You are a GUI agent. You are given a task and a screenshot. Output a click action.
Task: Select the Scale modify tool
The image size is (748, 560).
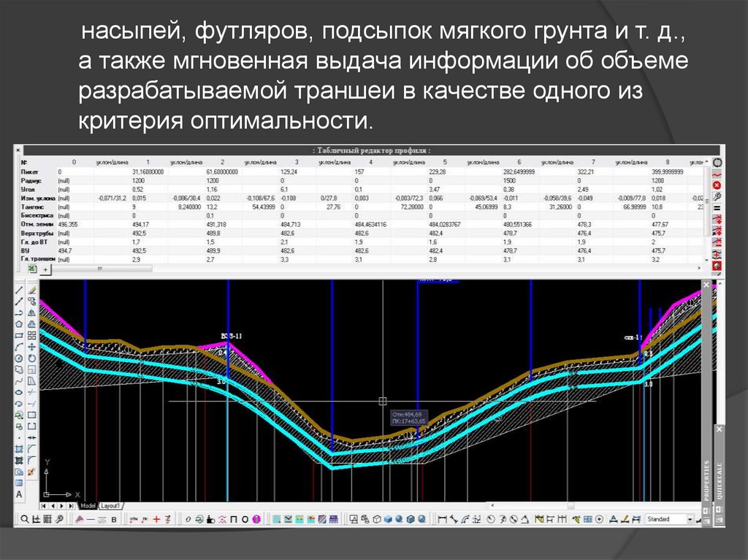pos(31,370)
